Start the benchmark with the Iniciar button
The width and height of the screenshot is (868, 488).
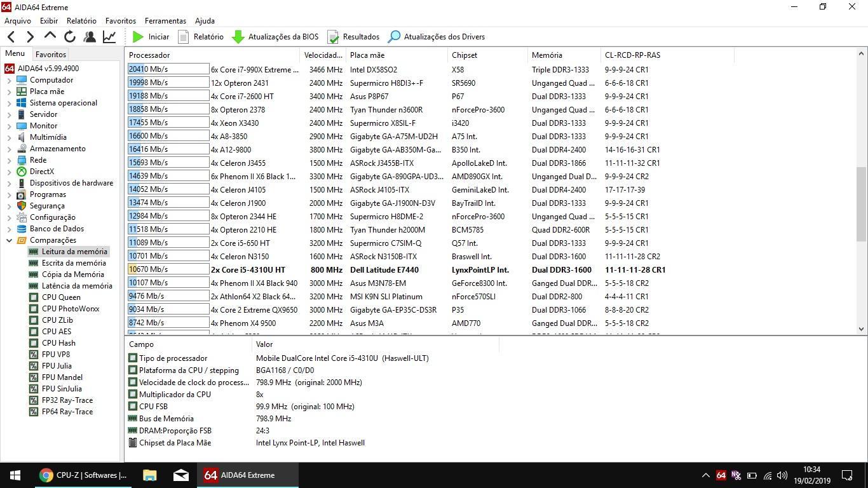pyautogui.click(x=151, y=37)
